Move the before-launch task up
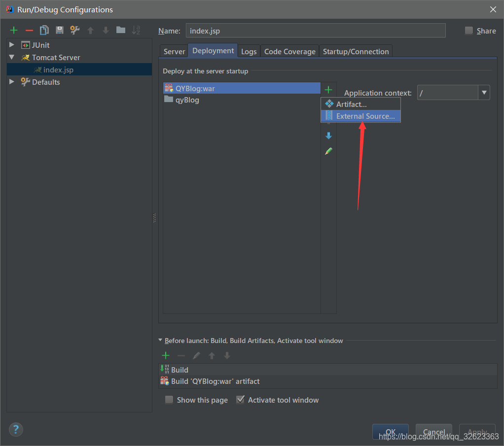 [x=212, y=355]
